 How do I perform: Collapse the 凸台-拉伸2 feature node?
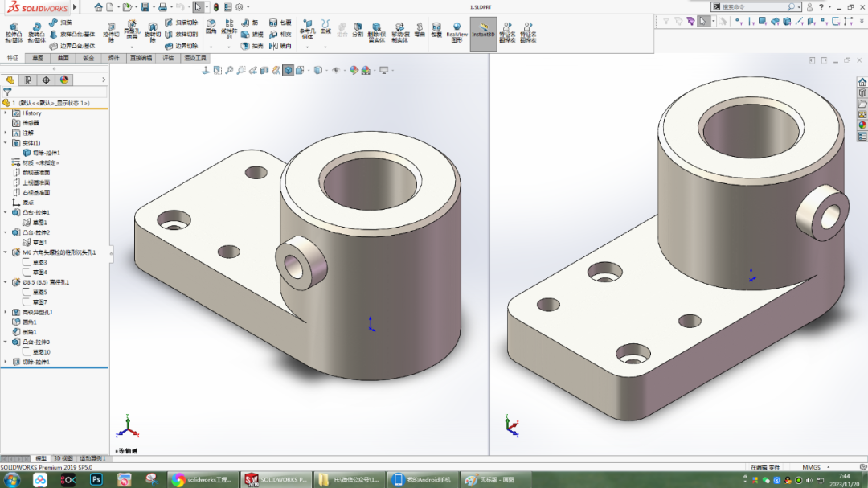(6, 232)
